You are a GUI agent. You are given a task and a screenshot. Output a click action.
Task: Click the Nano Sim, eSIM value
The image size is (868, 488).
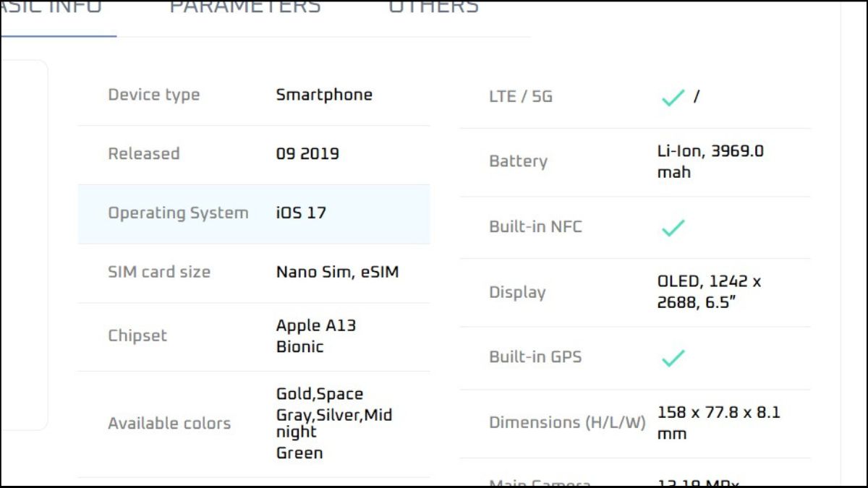click(x=337, y=273)
